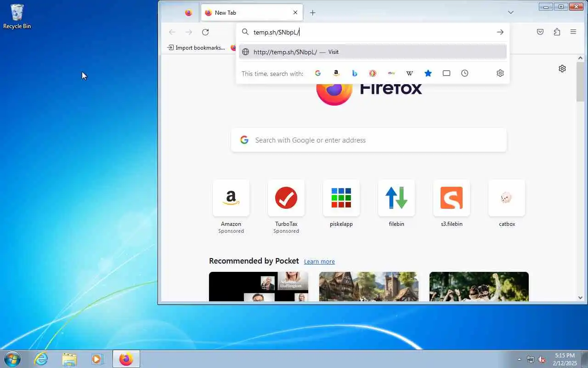Search open tabs with the tab icon
This screenshot has width=588, height=368.
447,73
